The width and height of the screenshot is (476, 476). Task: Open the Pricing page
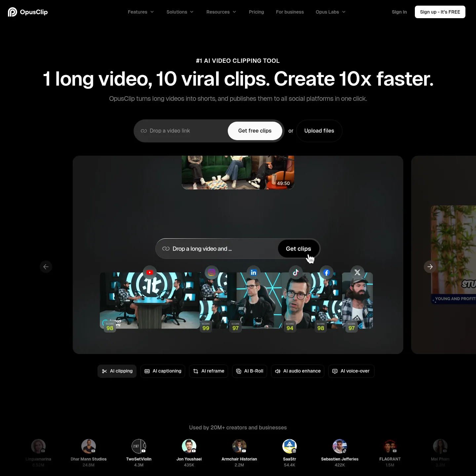click(257, 12)
